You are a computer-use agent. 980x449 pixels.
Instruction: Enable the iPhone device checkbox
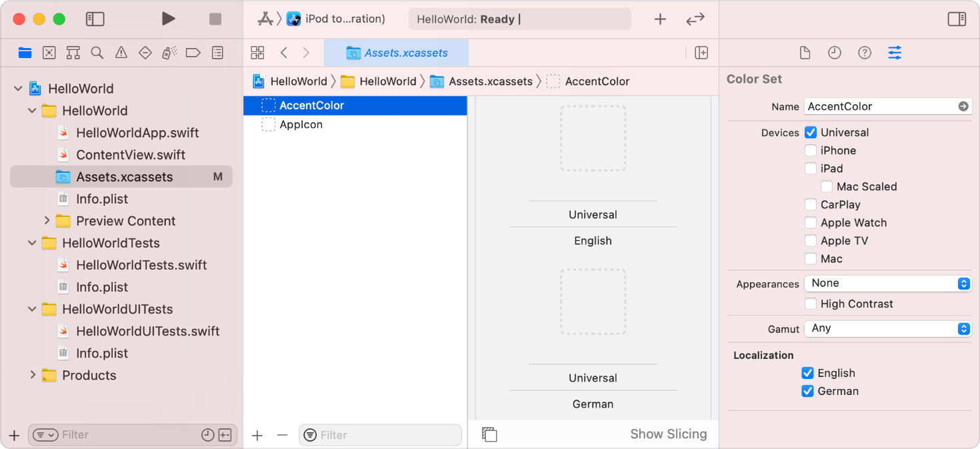[811, 150]
